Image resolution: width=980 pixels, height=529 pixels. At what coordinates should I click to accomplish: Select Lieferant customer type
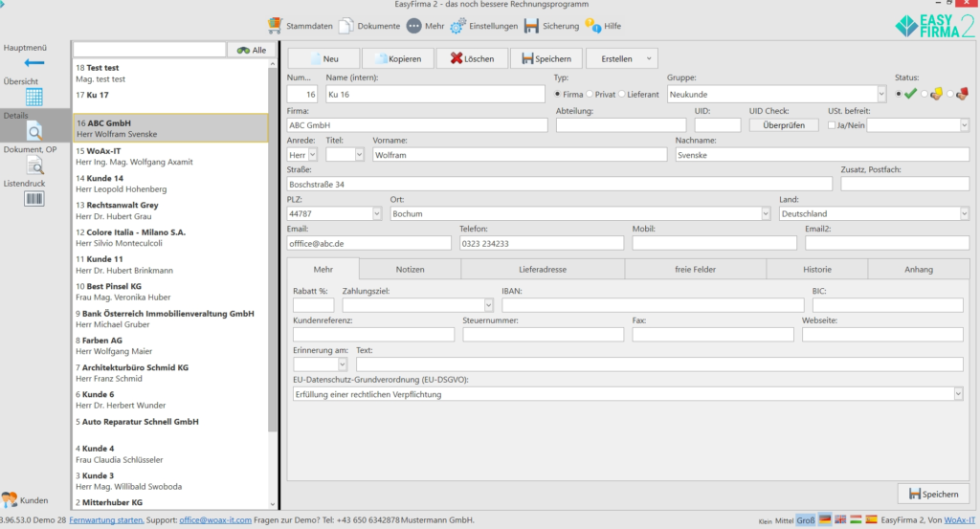[622, 95]
